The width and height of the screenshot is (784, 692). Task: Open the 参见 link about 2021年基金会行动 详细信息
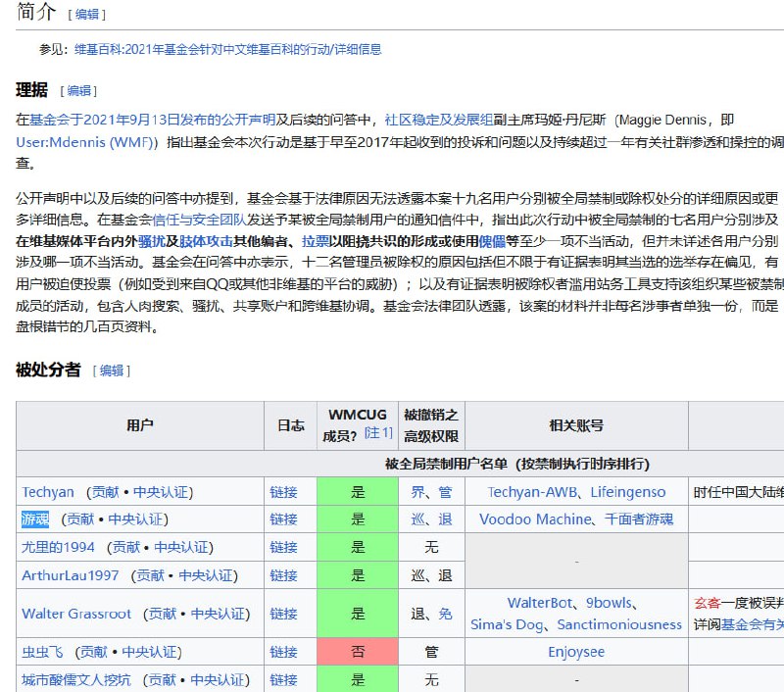click(x=228, y=49)
